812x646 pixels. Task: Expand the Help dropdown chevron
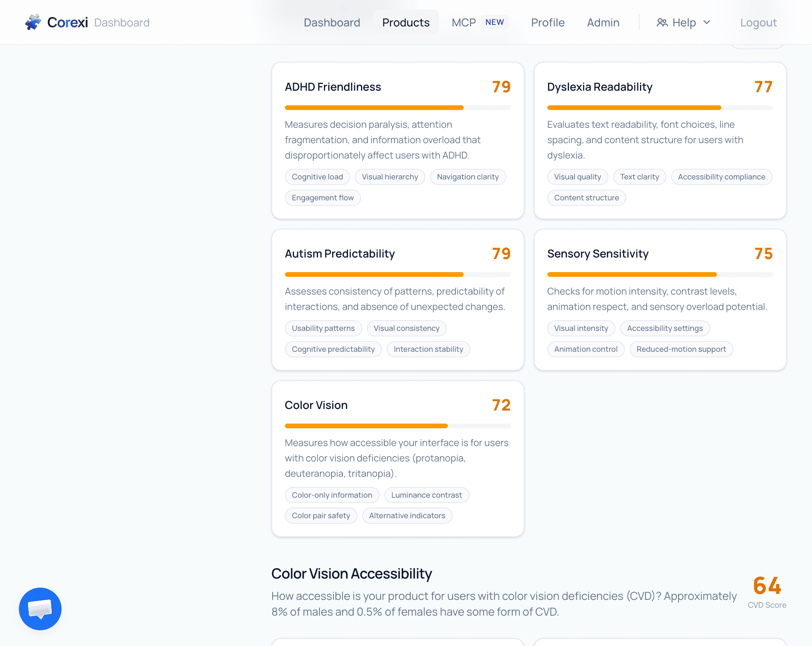pos(707,22)
